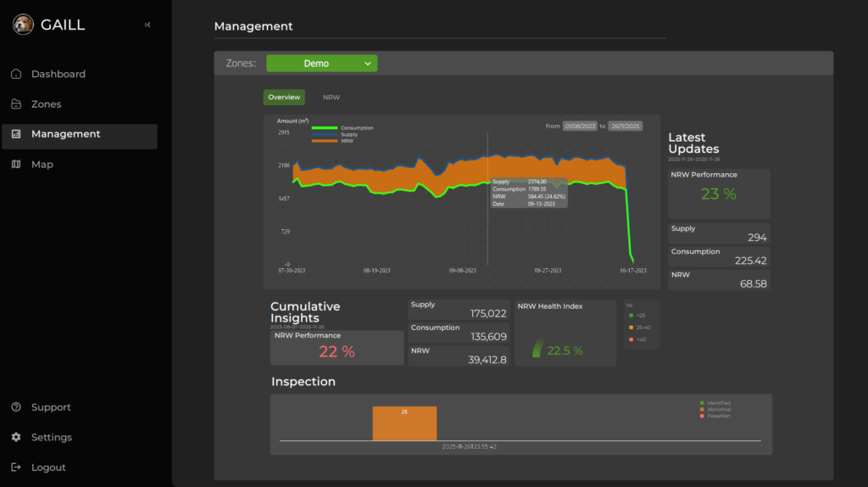Click the Dashboard home icon
The image size is (868, 487).
click(x=16, y=75)
